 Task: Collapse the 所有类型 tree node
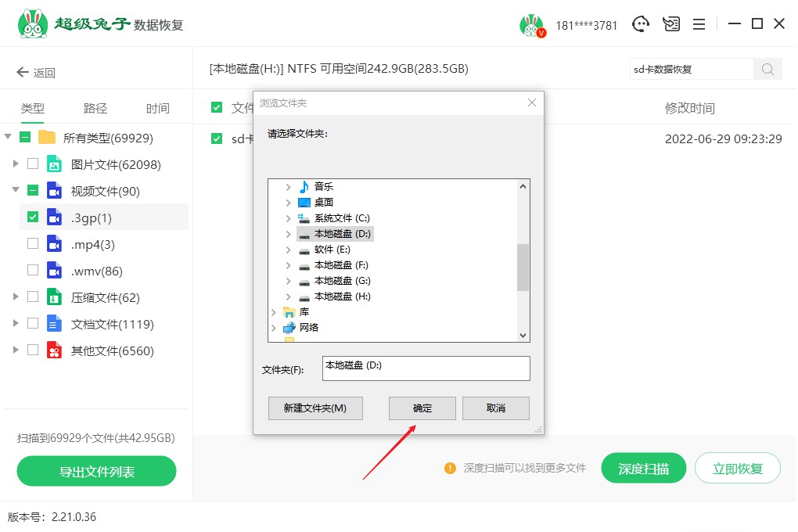(8, 136)
